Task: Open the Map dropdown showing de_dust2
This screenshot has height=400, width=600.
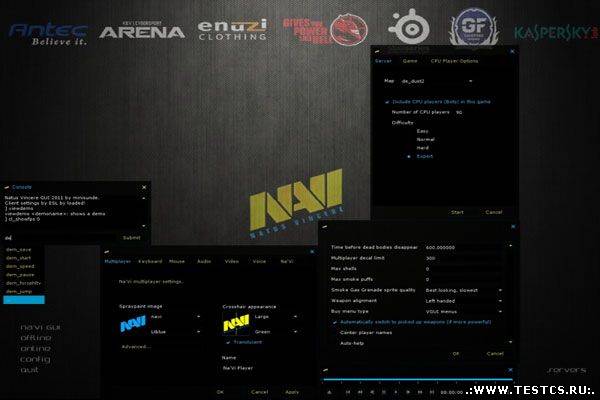Action: coord(437,81)
